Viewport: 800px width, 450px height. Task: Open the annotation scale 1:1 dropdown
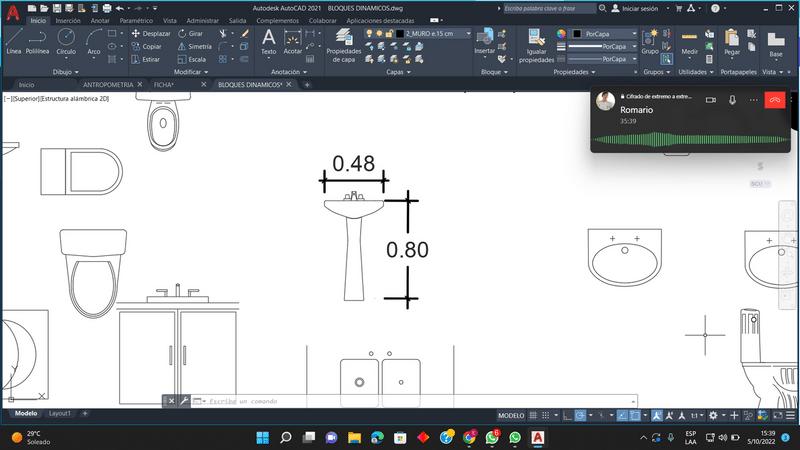tap(696, 415)
